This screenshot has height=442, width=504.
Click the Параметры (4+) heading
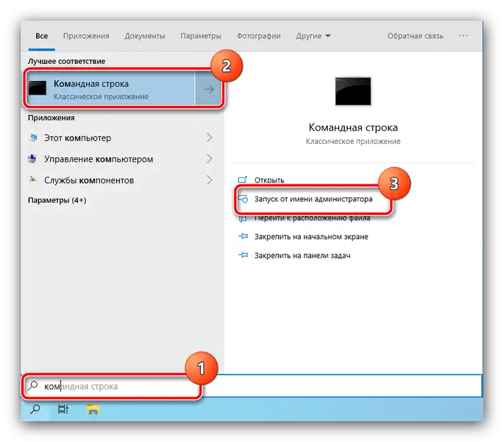pyautogui.click(x=57, y=200)
